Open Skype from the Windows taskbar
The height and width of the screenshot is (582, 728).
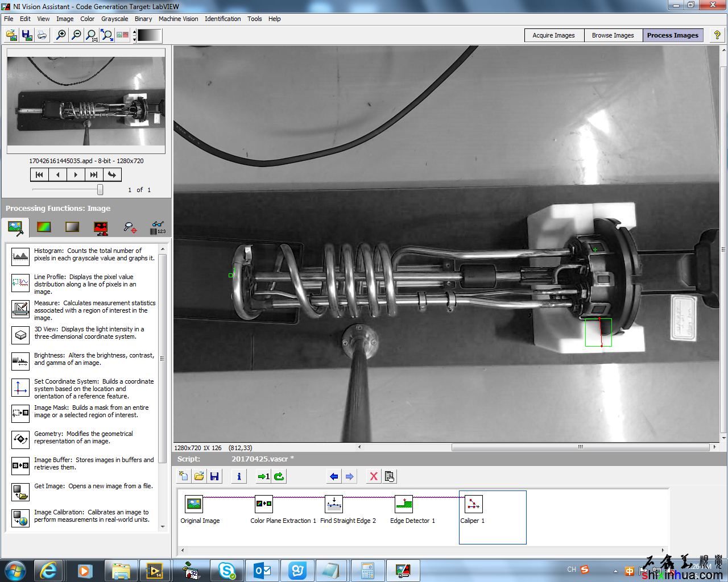tap(227, 571)
